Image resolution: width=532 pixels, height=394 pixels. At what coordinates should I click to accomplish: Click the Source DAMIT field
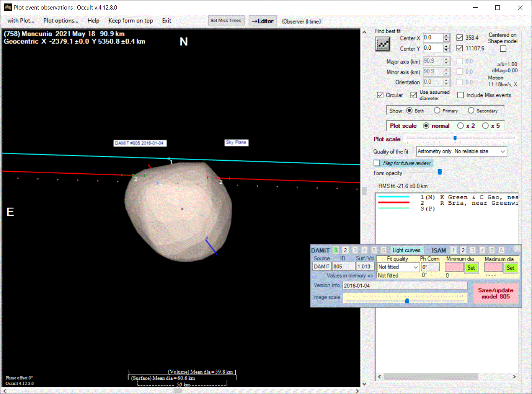[322, 267]
